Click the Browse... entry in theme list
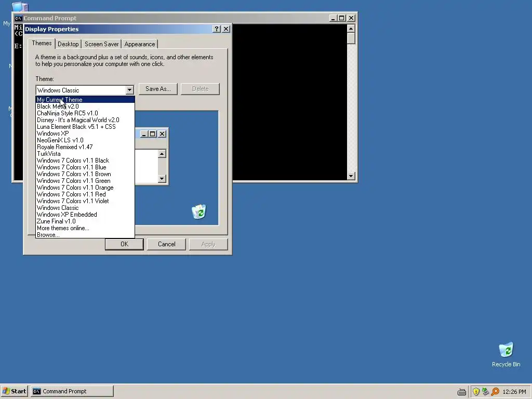The height and width of the screenshot is (399, 532). tap(85, 235)
